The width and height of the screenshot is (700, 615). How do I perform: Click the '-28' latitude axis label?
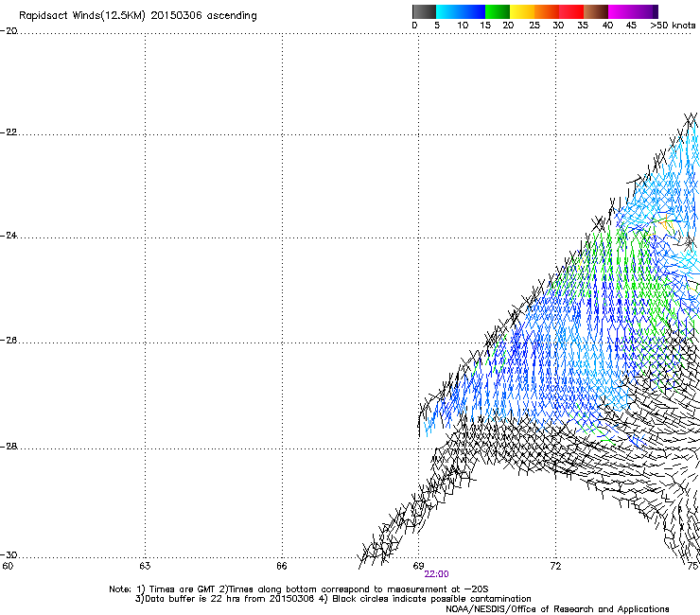pos(9,447)
